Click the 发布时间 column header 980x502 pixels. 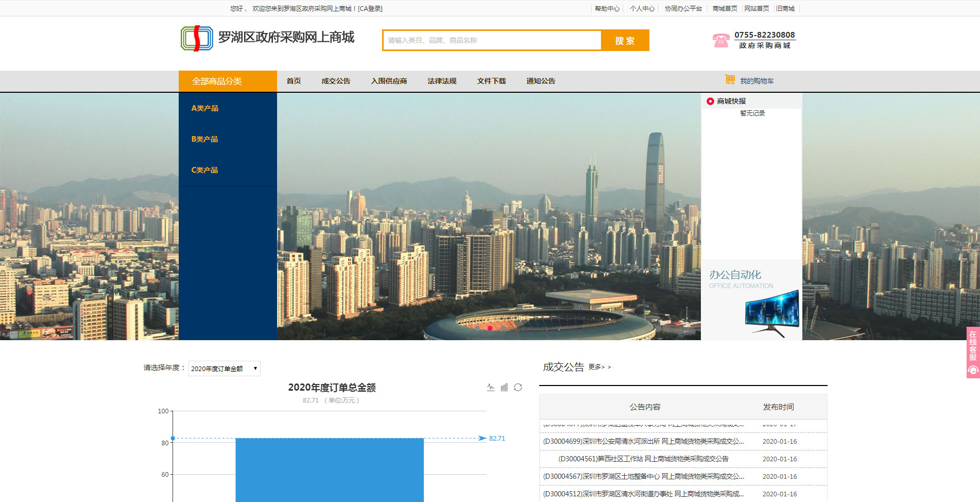pyautogui.click(x=778, y=407)
